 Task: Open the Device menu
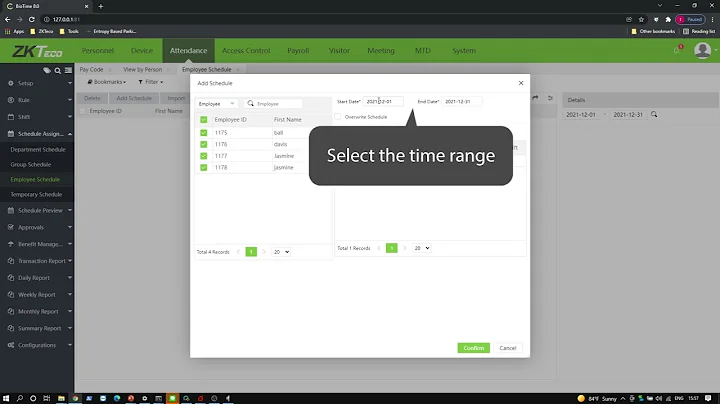(x=142, y=50)
